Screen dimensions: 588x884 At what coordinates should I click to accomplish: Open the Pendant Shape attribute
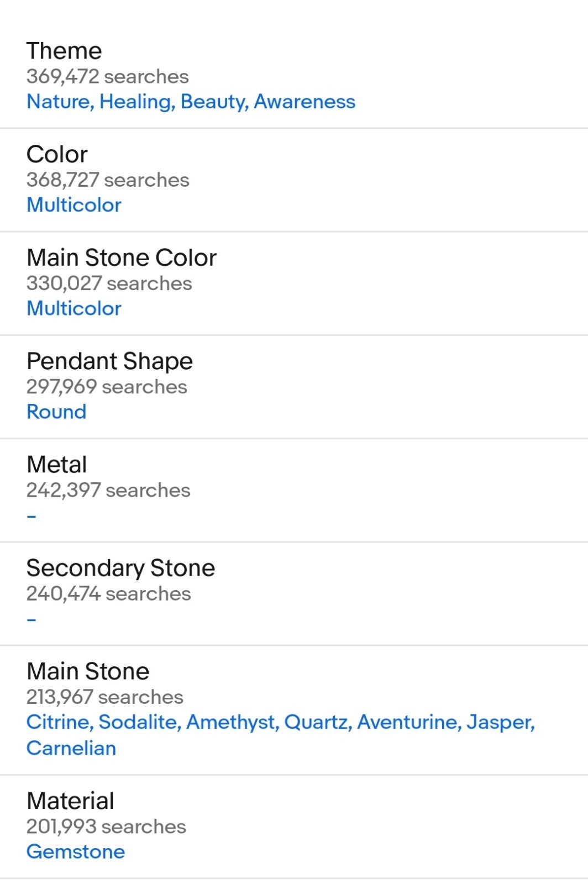pyautogui.click(x=109, y=361)
